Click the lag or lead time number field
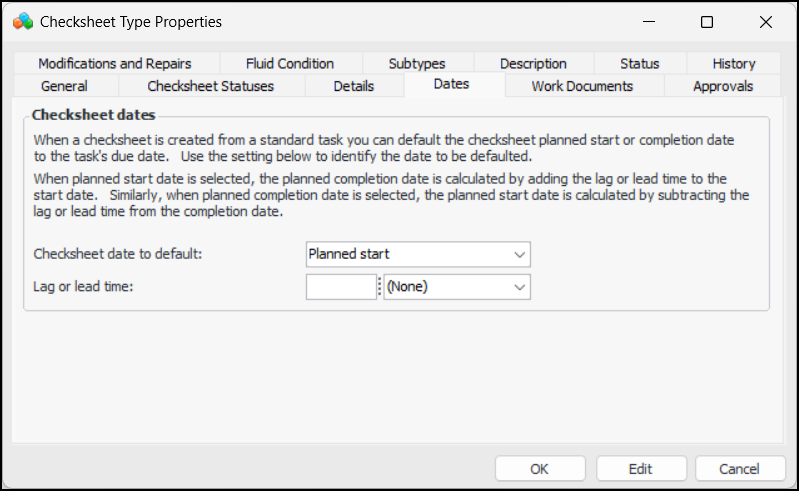 pos(340,287)
